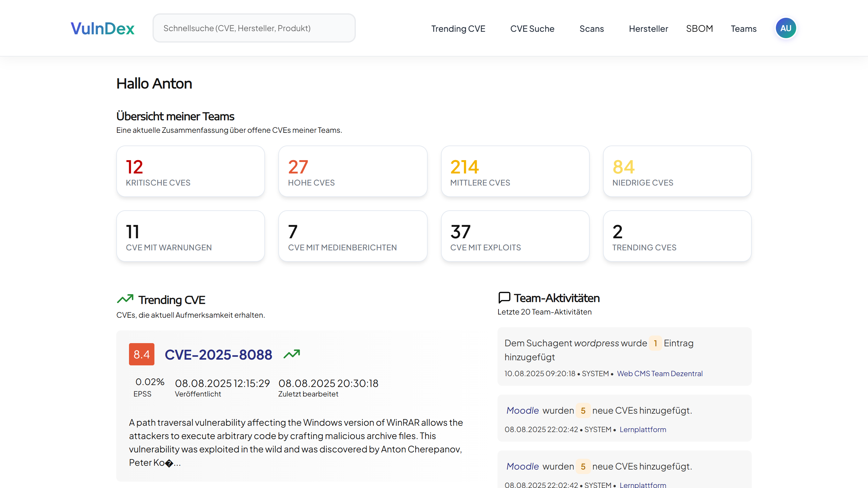
Task: Go to CVE Suche page
Action: pos(532,29)
